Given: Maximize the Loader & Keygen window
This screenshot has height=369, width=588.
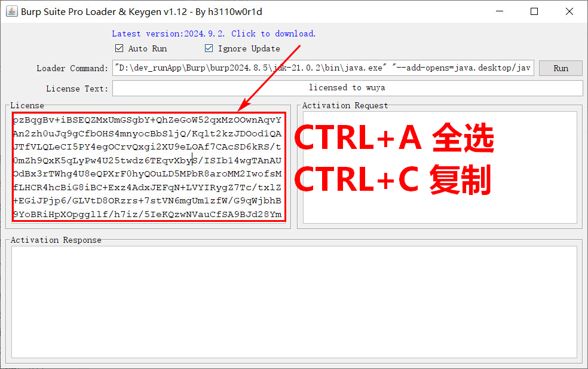Looking at the screenshot, I should 534,12.
